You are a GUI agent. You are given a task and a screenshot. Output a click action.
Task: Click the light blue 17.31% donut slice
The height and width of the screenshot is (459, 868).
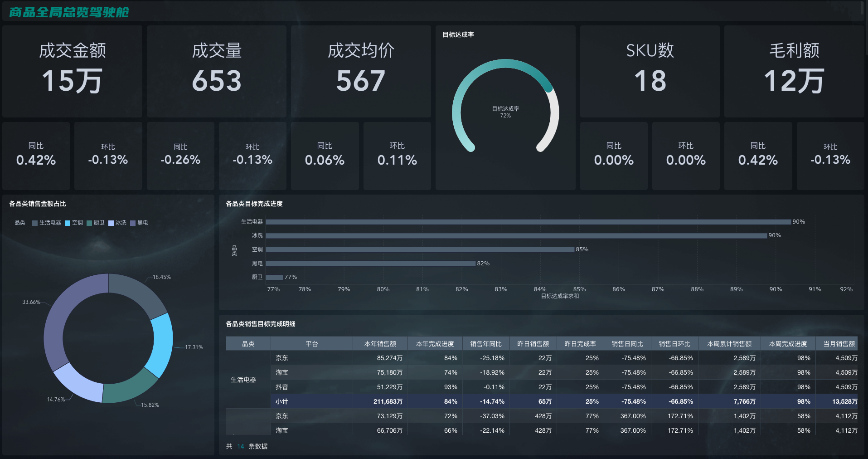click(x=162, y=345)
